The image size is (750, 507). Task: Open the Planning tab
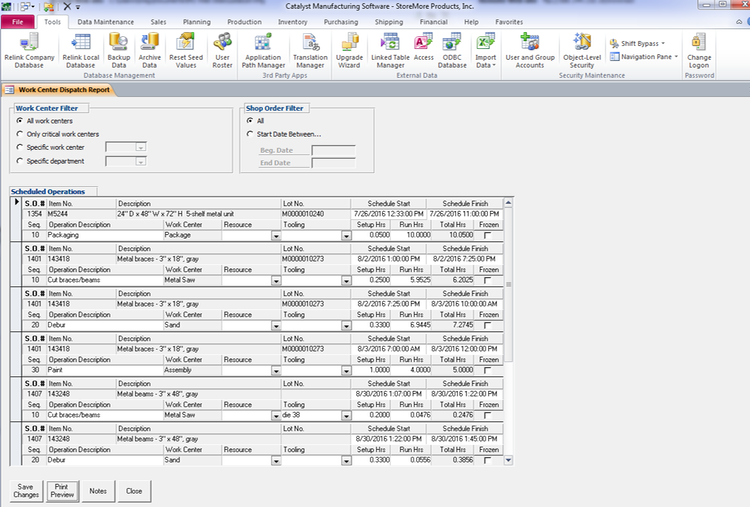pyautogui.click(x=197, y=22)
